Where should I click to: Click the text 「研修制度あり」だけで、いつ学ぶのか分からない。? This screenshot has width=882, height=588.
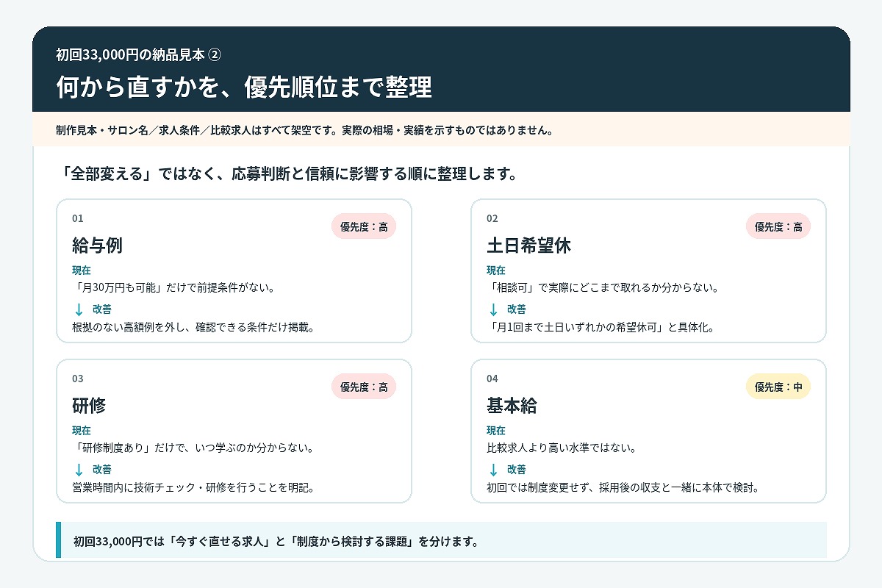193,448
